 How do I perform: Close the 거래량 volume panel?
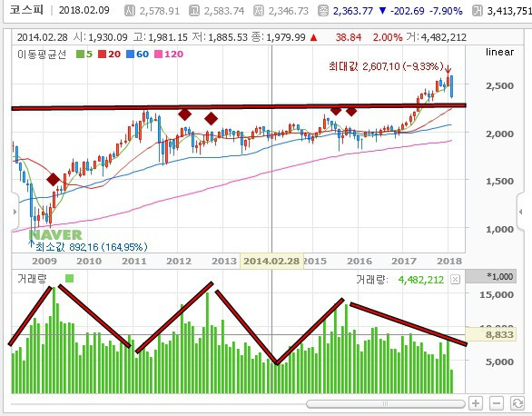(x=456, y=280)
